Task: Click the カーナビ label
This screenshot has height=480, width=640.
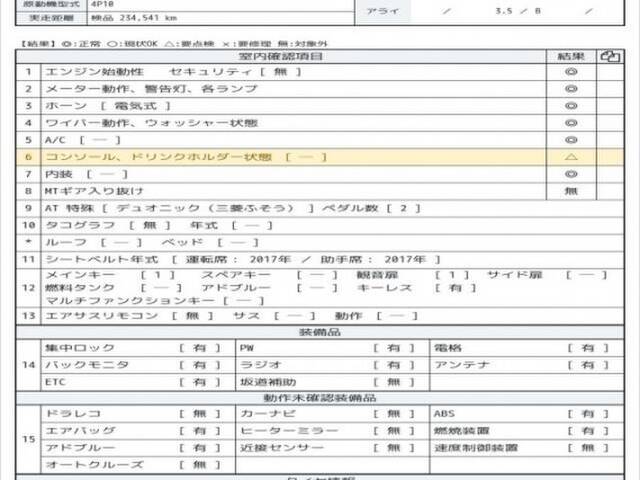Action: pos(268,414)
